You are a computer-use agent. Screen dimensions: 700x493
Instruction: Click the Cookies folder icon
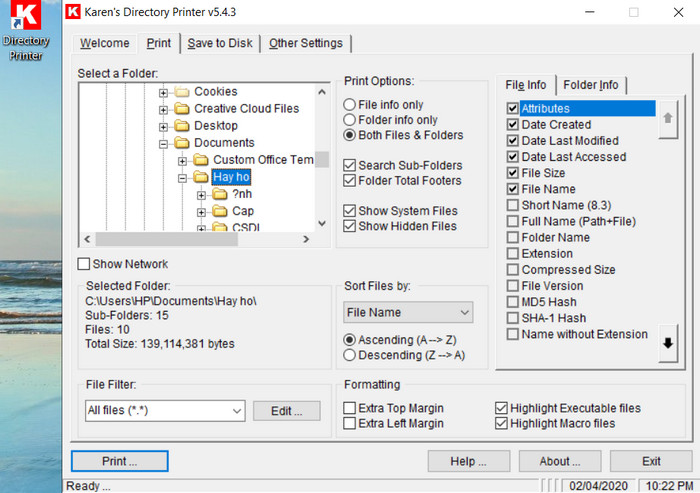click(182, 92)
